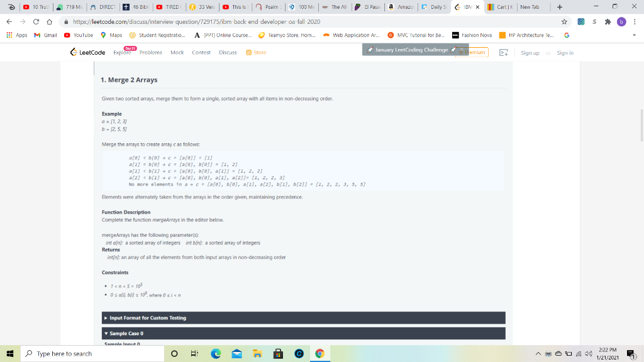Click the address bar URL
Image resolution: width=644 pixels, height=362 pixels.
[197, 22]
